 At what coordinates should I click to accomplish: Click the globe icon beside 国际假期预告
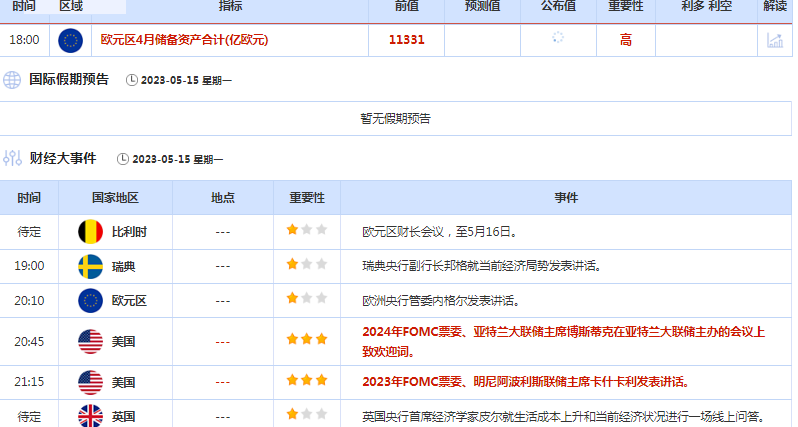coord(12,80)
